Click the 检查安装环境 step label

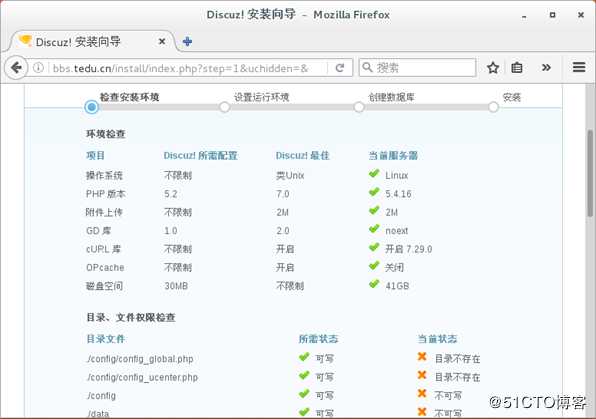[129, 97]
